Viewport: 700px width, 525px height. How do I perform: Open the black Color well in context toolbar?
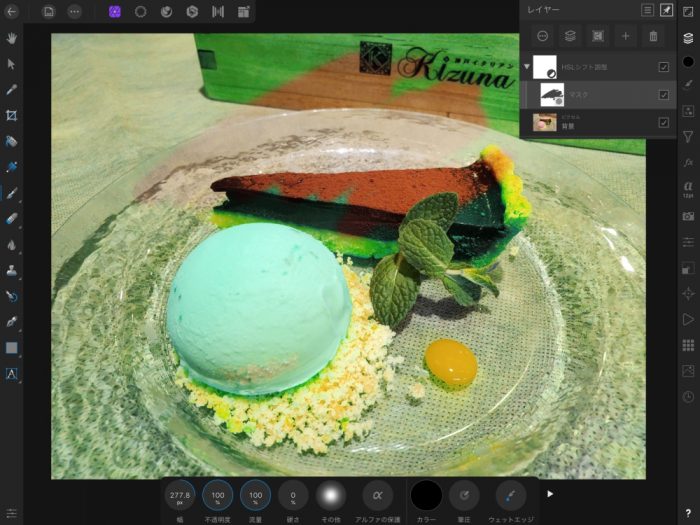coord(426,496)
